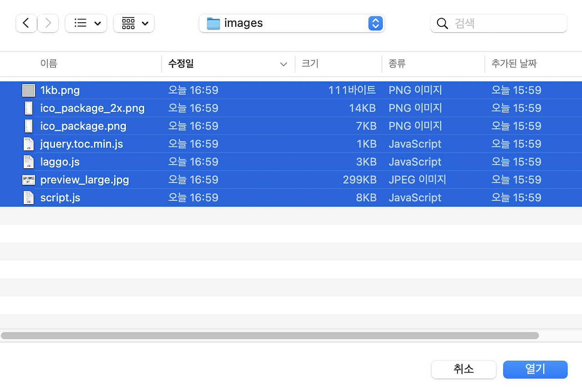582x392 pixels.
Task: Open the images location combo box stepper
Action: [x=376, y=23]
